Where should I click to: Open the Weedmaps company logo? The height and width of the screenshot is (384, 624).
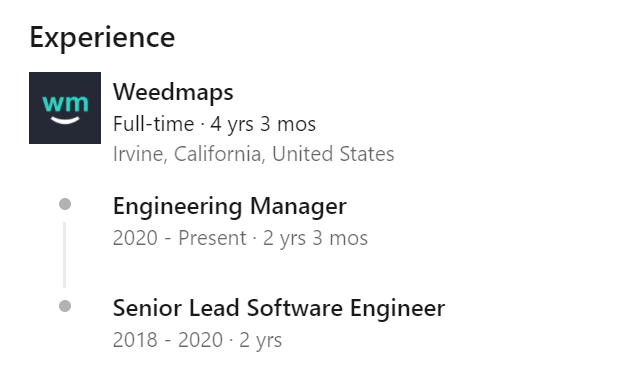[65, 108]
